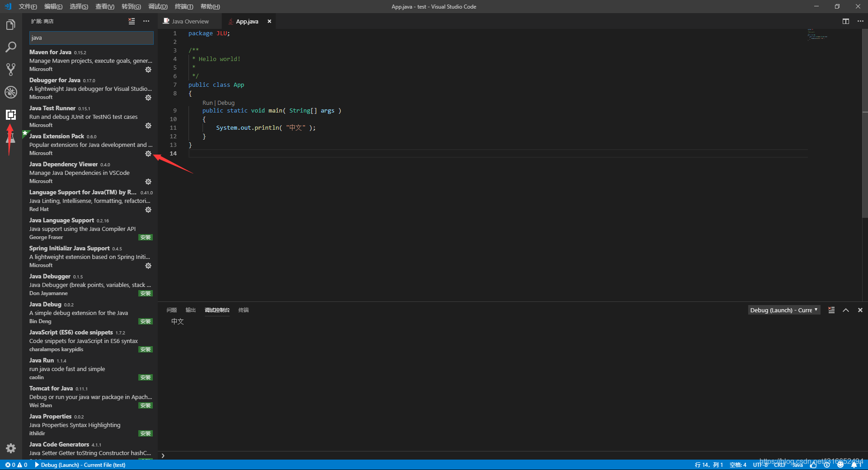Open gear menu for Java Dependency Viewer
The height and width of the screenshot is (470, 868).
(x=148, y=182)
